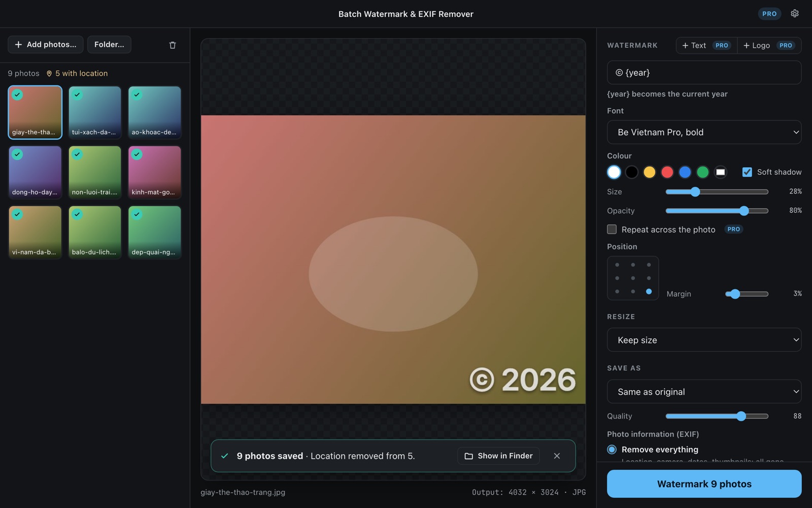Image resolution: width=812 pixels, height=508 pixels.
Task: Open settings via the gear icon
Action: pyautogui.click(x=795, y=14)
